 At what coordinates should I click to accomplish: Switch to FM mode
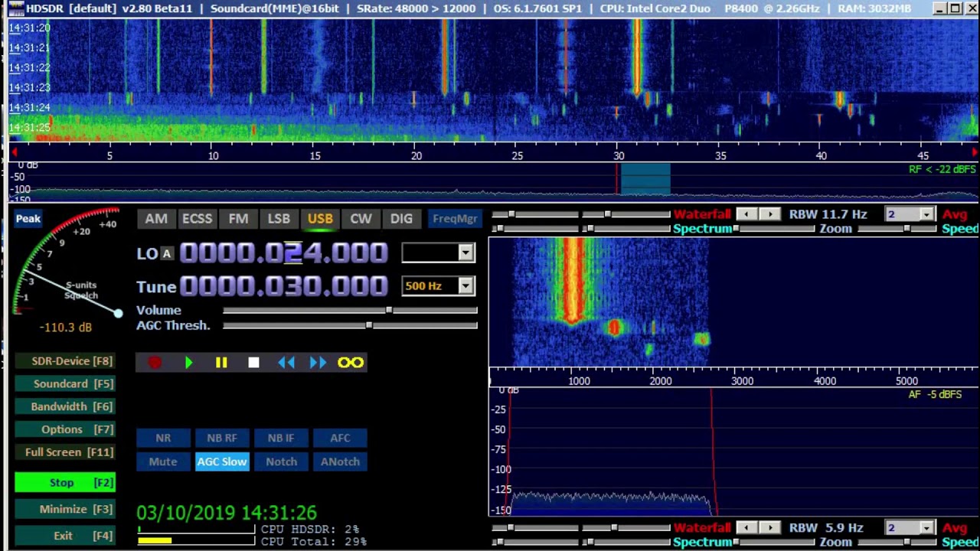pyautogui.click(x=238, y=219)
